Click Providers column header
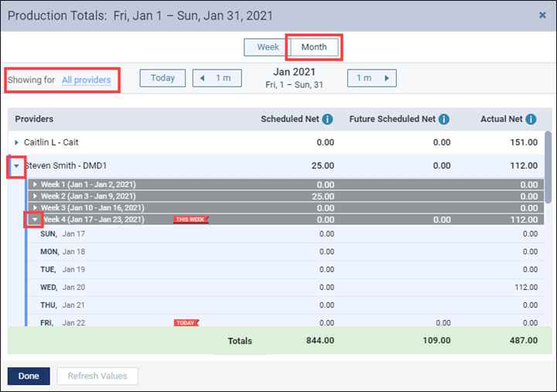Viewport: 557px width, 392px height. coord(34,119)
